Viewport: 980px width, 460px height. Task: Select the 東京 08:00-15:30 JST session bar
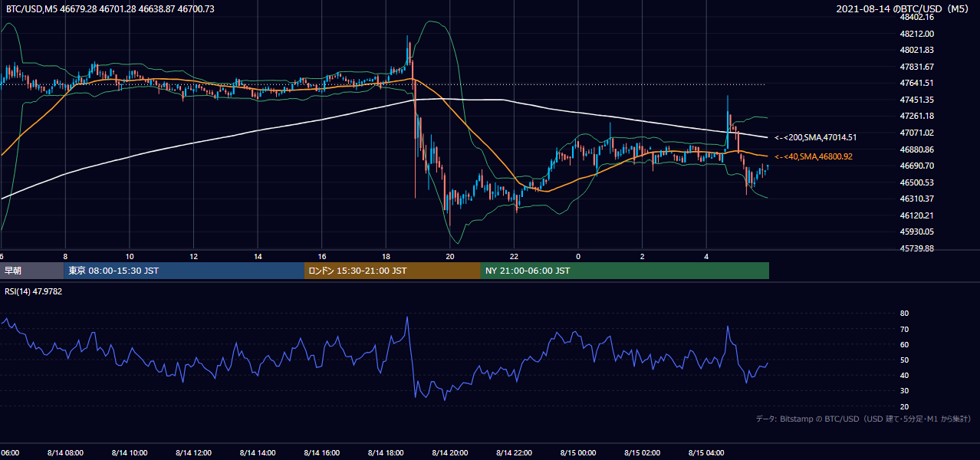(x=185, y=271)
